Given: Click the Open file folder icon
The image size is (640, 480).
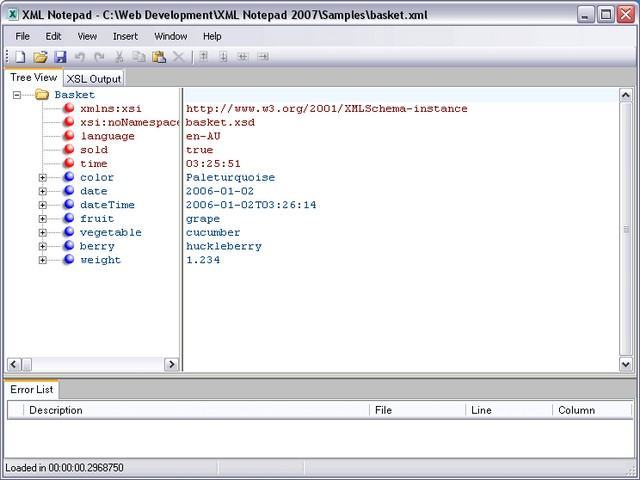Looking at the screenshot, I should coord(40,57).
